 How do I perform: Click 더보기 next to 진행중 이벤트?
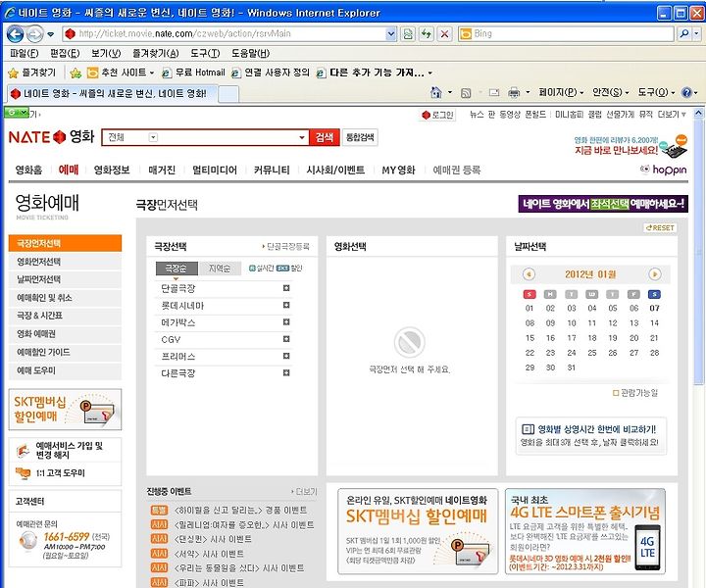pyautogui.click(x=304, y=492)
